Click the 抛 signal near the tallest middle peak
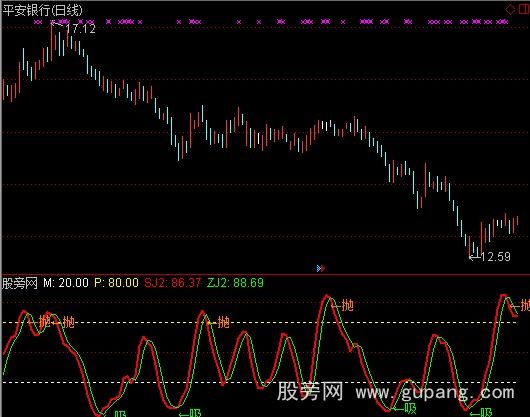 (x=347, y=305)
